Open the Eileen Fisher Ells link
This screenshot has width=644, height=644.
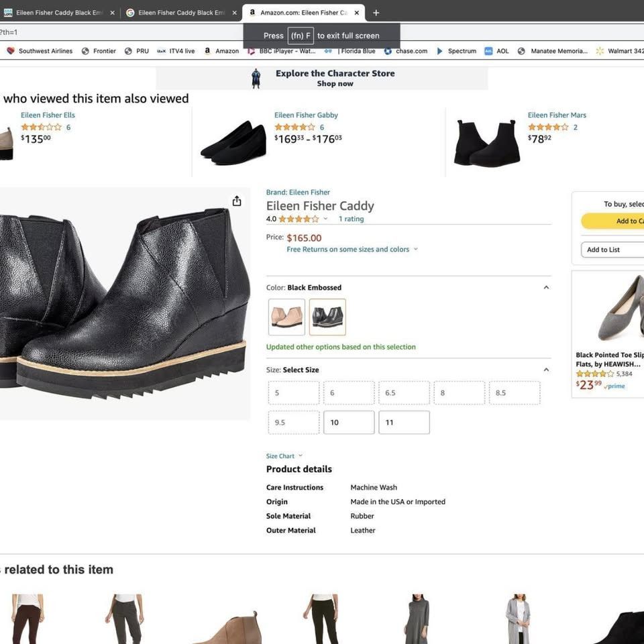[48, 115]
